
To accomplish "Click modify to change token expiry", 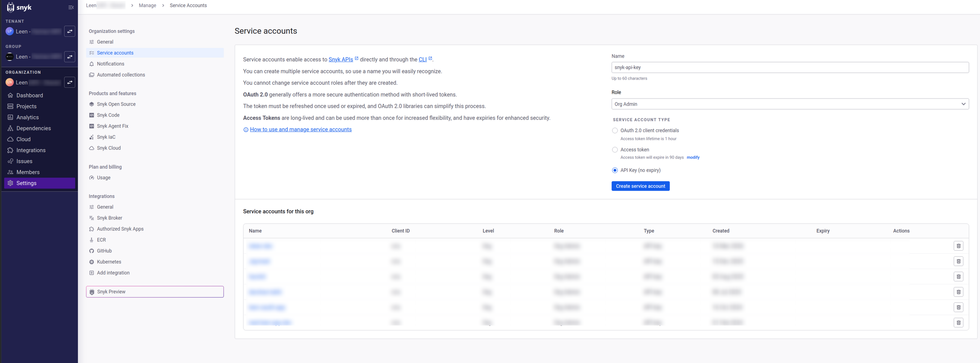I will (x=693, y=157).
